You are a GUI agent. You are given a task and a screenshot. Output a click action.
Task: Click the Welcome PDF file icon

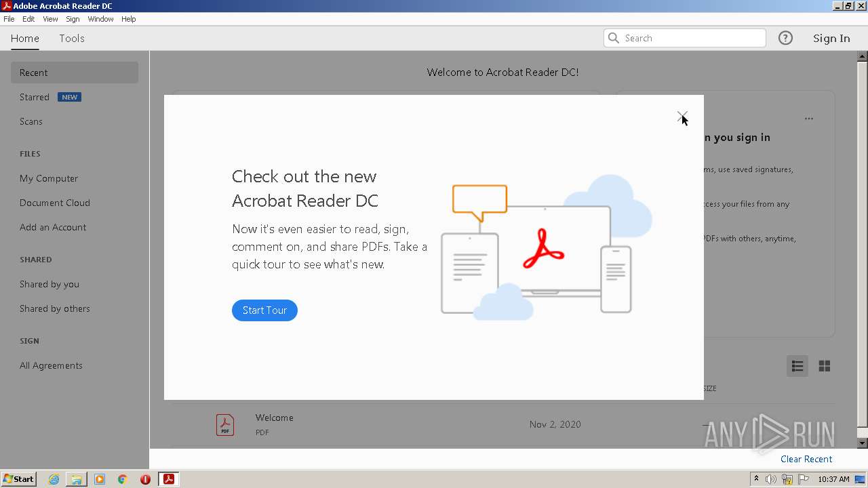(225, 424)
